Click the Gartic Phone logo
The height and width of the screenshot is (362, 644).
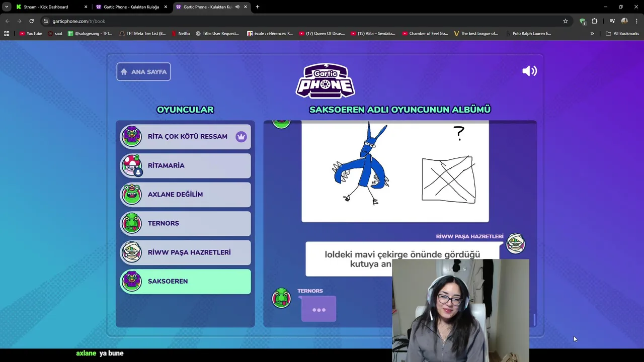tap(325, 80)
